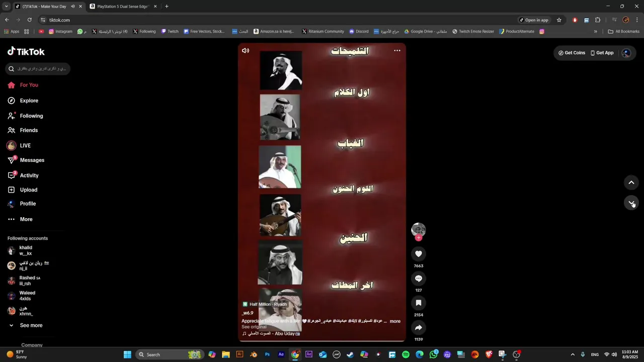Reload the current page

tap(29, 20)
